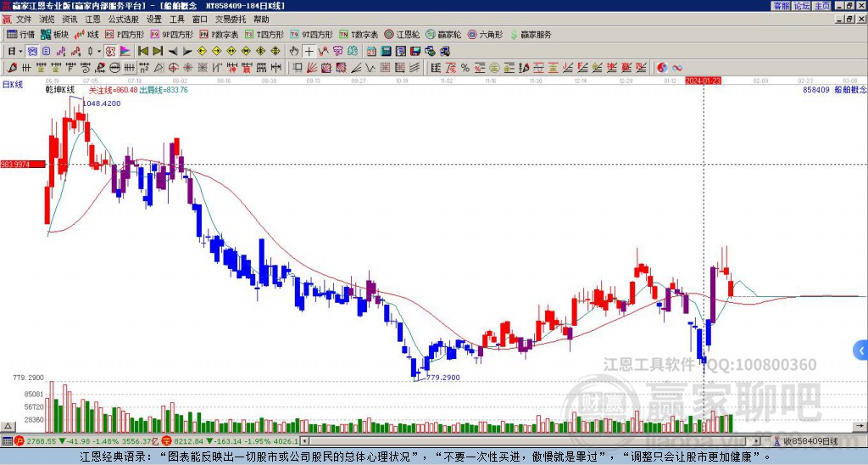Click the red zigzag line icon
The image size is (868, 465).
323,52
